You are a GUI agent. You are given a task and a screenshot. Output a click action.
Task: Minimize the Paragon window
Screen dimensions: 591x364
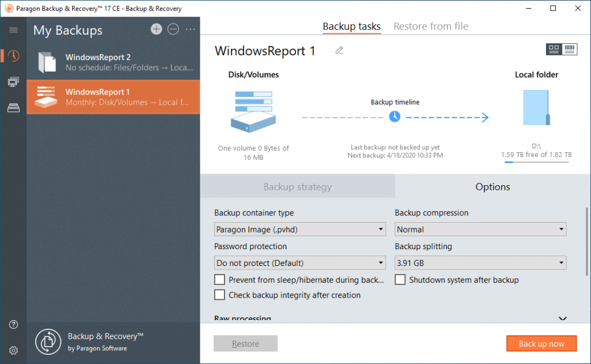point(529,8)
